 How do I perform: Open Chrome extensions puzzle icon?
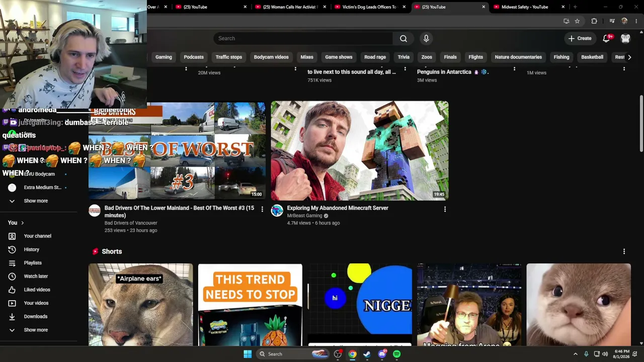[594, 21]
